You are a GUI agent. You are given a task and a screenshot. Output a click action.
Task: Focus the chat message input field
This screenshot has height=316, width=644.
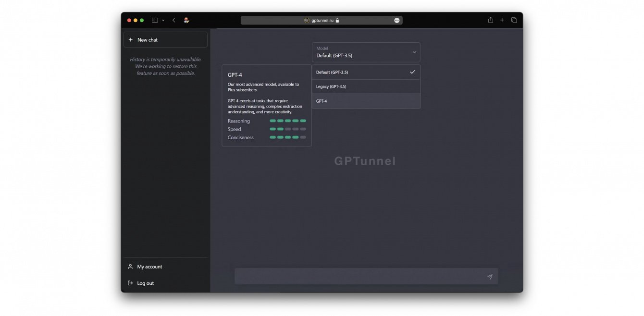click(x=366, y=277)
